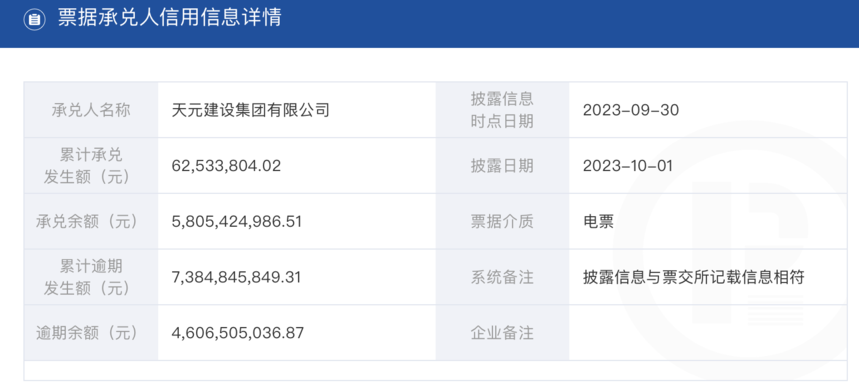The width and height of the screenshot is (859, 390).
Task: Click the 票据介质 label cell
Action: click(502, 221)
